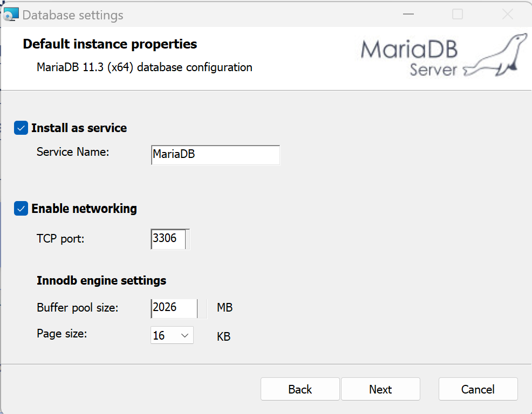Screen dimensions: 532x414
Task: Open the Page size dropdown
Action: pyautogui.click(x=172, y=335)
